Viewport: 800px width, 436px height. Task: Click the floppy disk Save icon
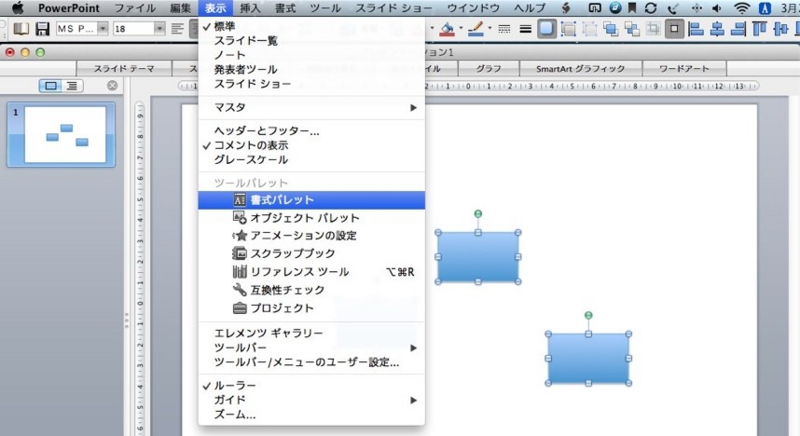tap(42, 29)
